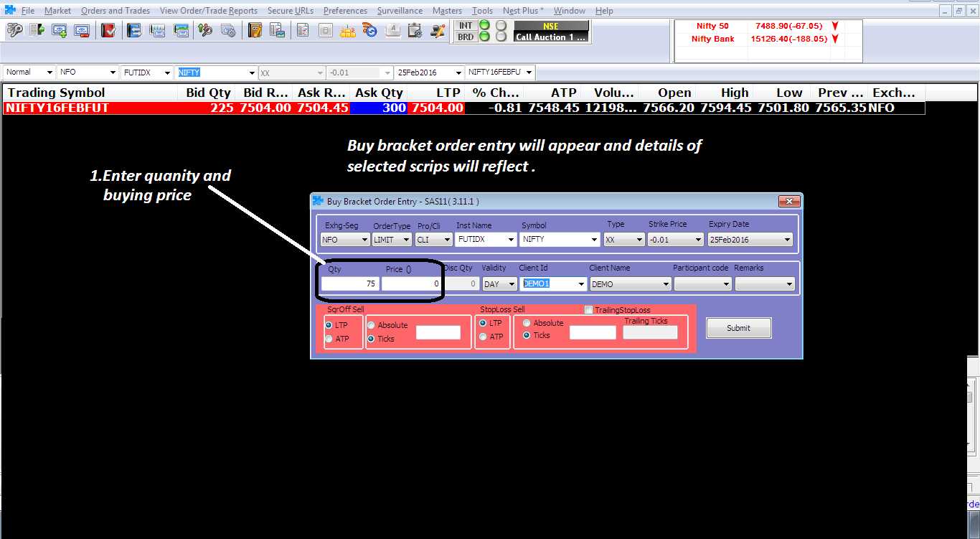This screenshot has width=980, height=539.
Task: Open the Orders and Trades menu
Action: pos(116,11)
